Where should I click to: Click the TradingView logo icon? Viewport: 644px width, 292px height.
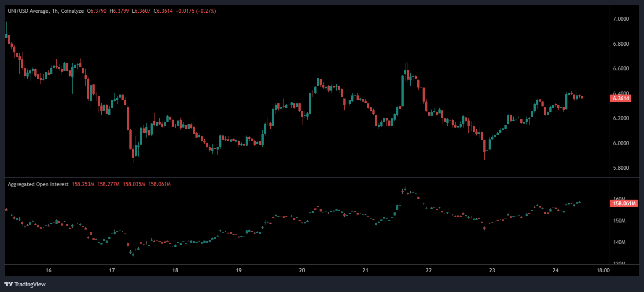point(8,284)
